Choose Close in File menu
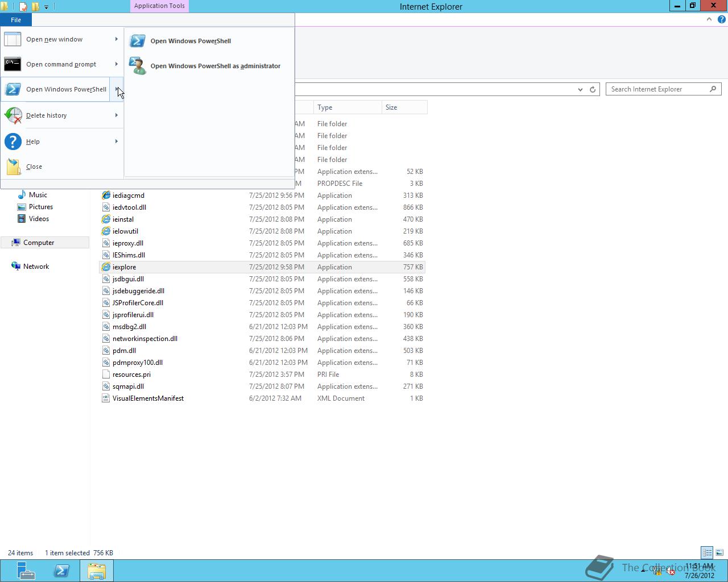The height and width of the screenshot is (582, 728). click(x=62, y=167)
